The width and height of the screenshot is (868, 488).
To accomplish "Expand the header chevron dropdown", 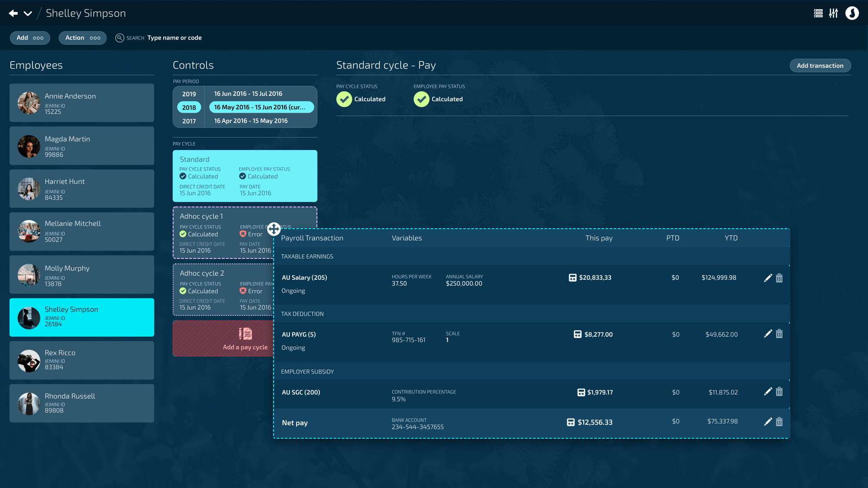I will [x=28, y=13].
